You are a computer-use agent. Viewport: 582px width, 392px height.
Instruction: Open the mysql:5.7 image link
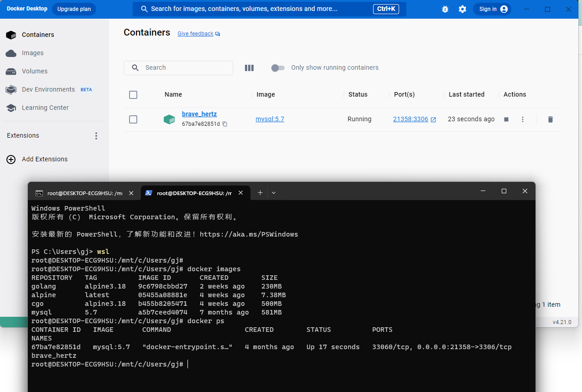270,119
